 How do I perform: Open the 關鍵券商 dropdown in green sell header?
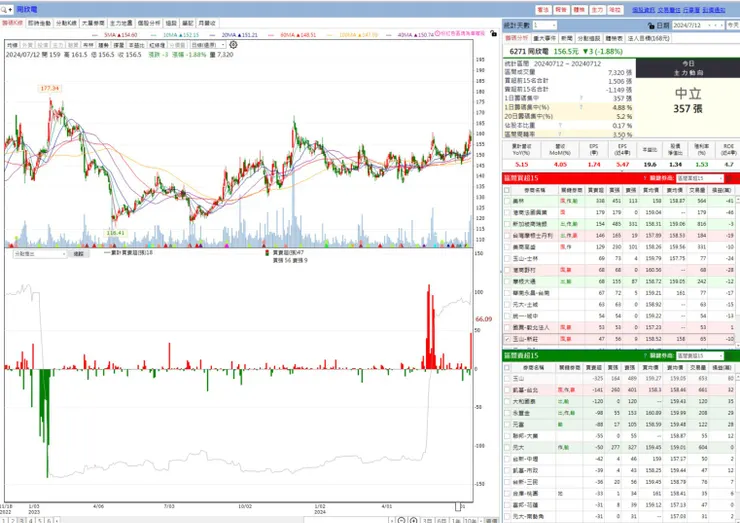(699, 355)
